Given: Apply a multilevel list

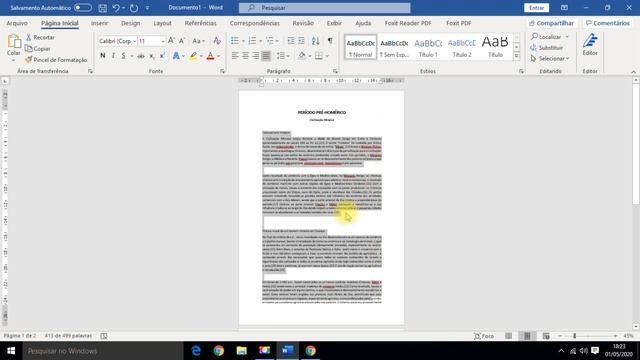Looking at the screenshot, I should click(270, 41).
